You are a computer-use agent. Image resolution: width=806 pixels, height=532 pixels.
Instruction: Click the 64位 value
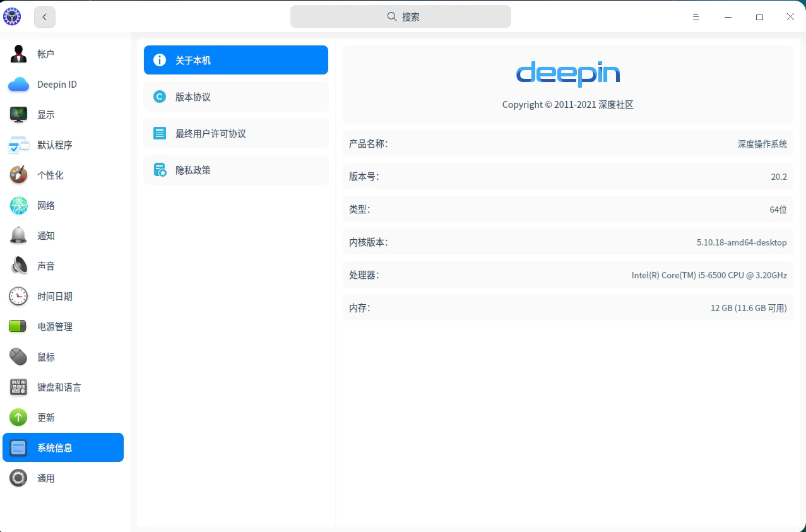(778, 210)
